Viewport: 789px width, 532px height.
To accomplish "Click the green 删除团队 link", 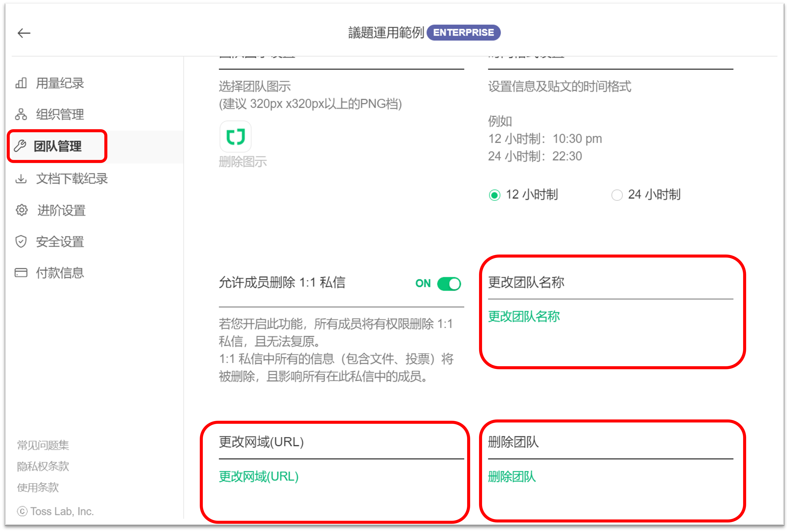I will 512,476.
